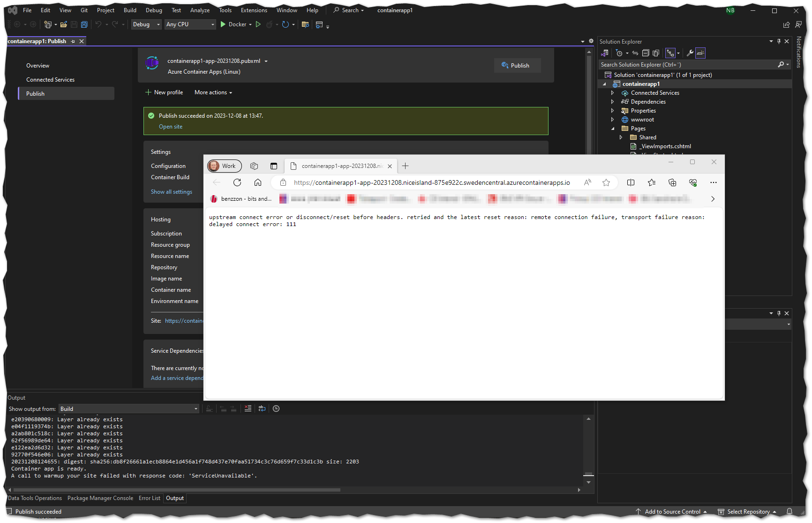This screenshot has width=812, height=523.
Task: Click the Show All Files icon
Action: pos(656,53)
